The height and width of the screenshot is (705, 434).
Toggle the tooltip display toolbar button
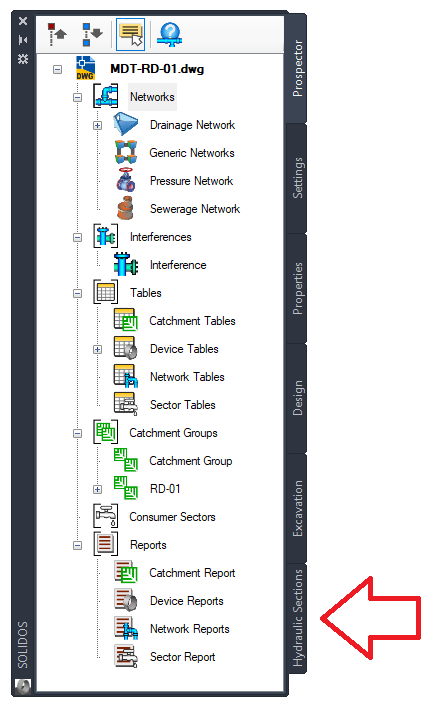(130, 35)
